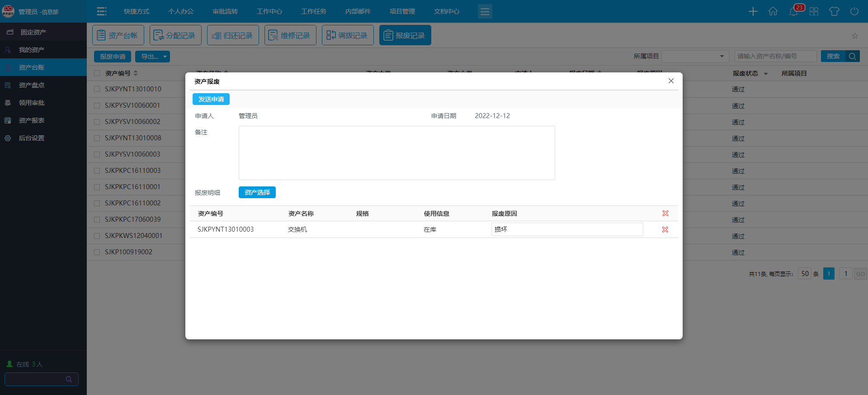Click the 资产选择 button
This screenshot has height=395, width=868.
click(x=257, y=192)
